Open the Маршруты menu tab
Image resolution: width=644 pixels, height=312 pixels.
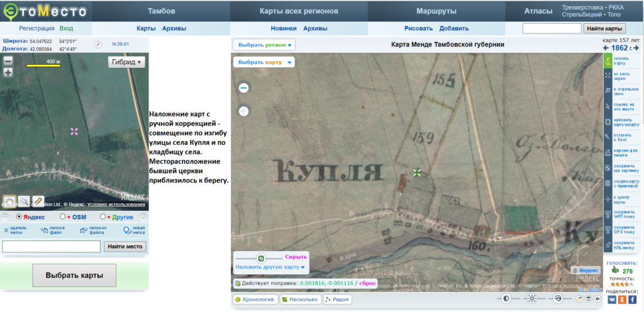tap(436, 11)
